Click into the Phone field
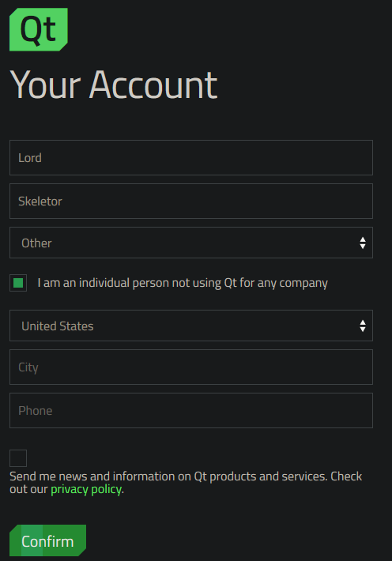 point(191,410)
